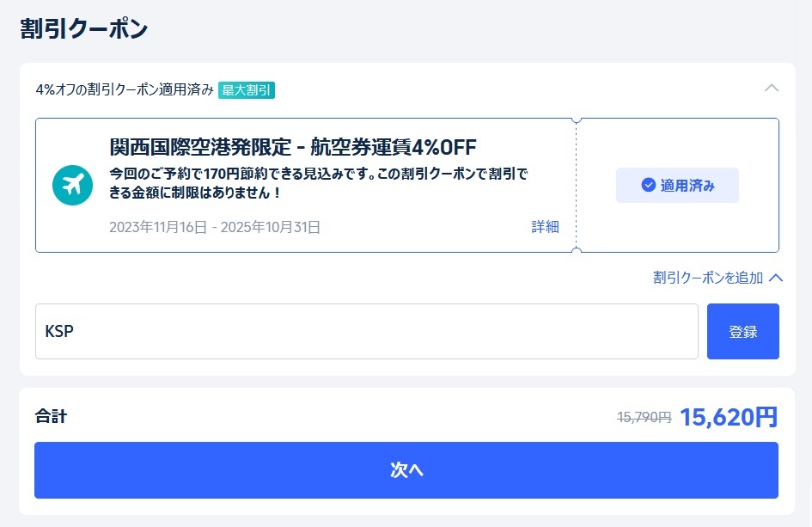Collapse the 割引クーポンを追加 arrow
The width and height of the screenshot is (812, 527).
(776, 278)
